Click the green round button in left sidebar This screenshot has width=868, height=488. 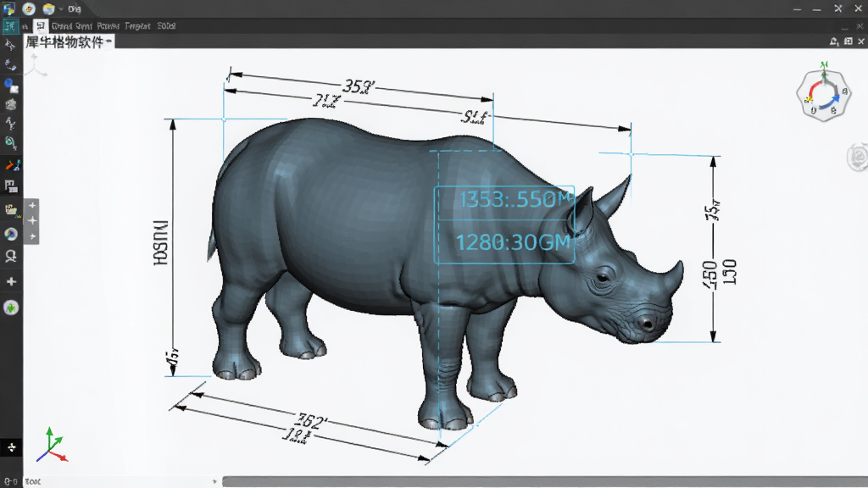click(11, 308)
